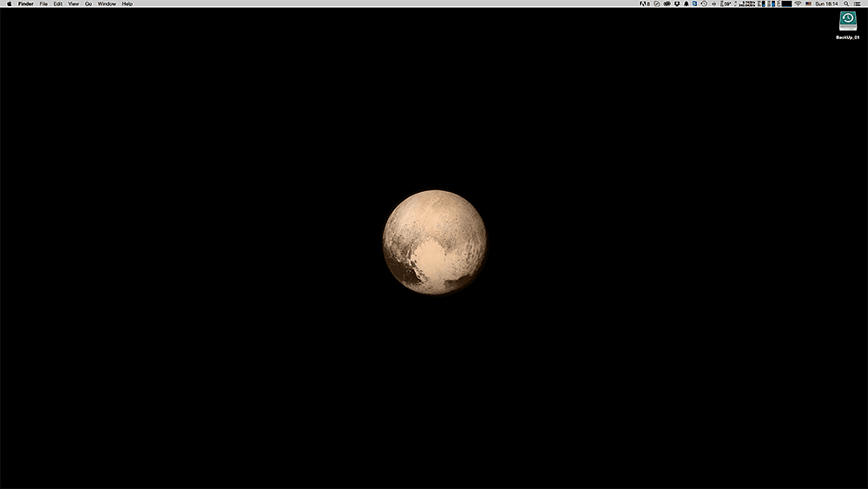Image resolution: width=868 pixels, height=489 pixels.
Task: Open the US flag input source menu
Action: (x=809, y=3)
